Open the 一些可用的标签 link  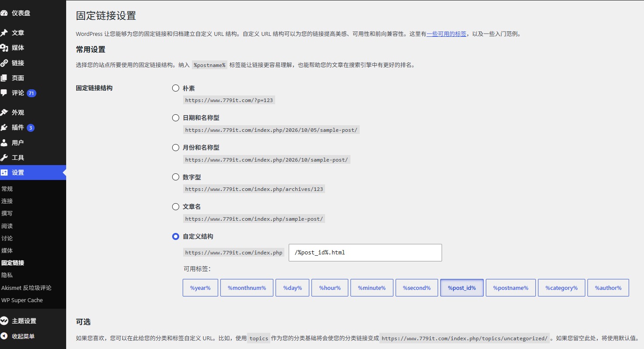[446, 34]
